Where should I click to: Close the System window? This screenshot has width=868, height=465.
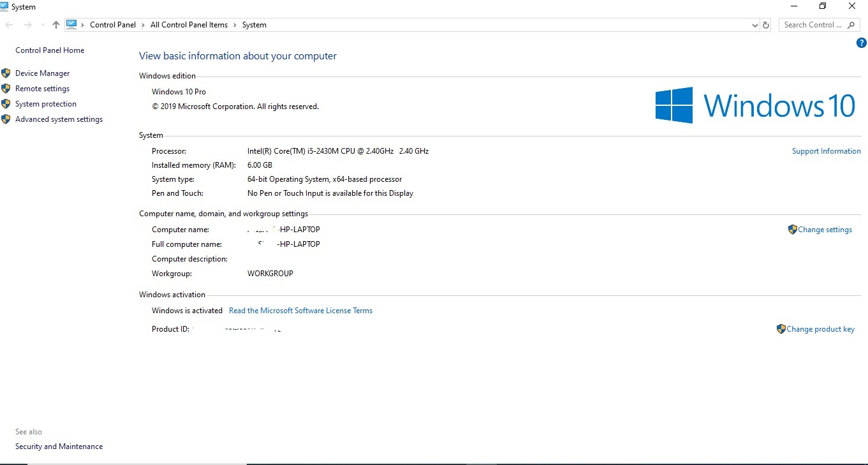pos(852,6)
